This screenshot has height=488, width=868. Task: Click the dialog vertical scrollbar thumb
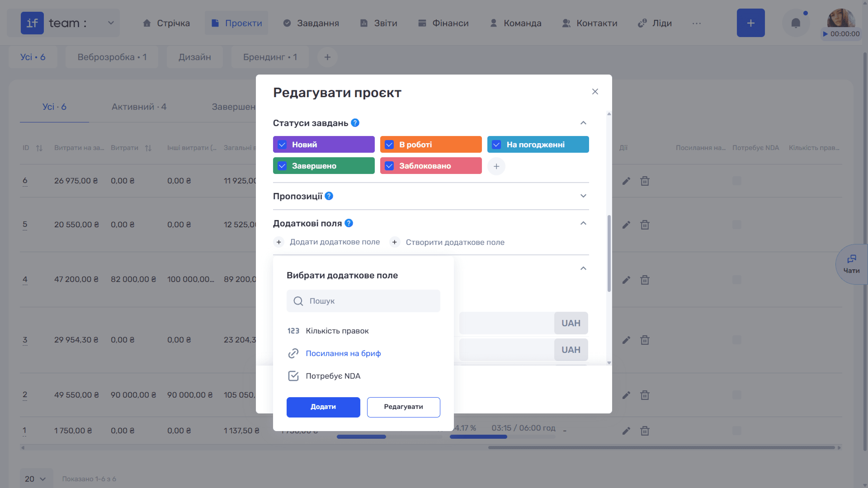pos(609,253)
